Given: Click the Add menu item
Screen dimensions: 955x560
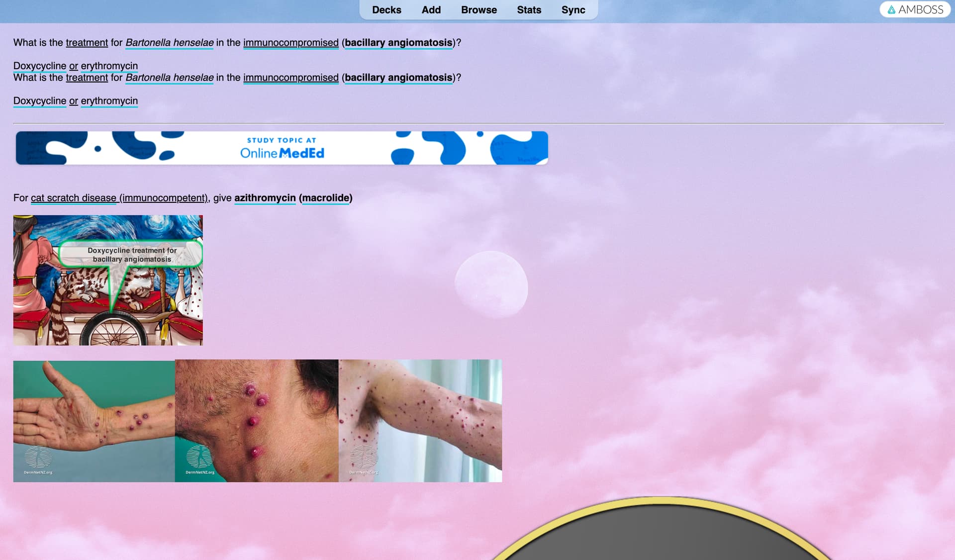Looking at the screenshot, I should 431,10.
